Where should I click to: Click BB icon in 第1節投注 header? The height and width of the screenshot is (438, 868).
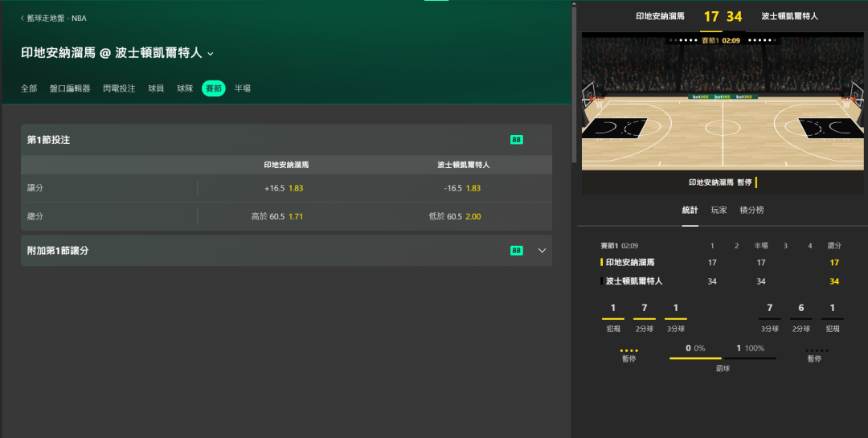point(517,140)
